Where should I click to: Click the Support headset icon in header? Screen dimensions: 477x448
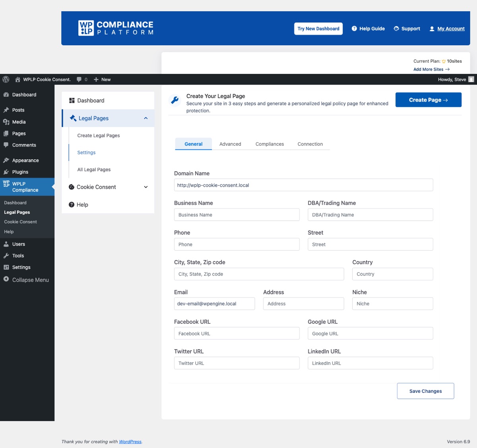[396, 29]
